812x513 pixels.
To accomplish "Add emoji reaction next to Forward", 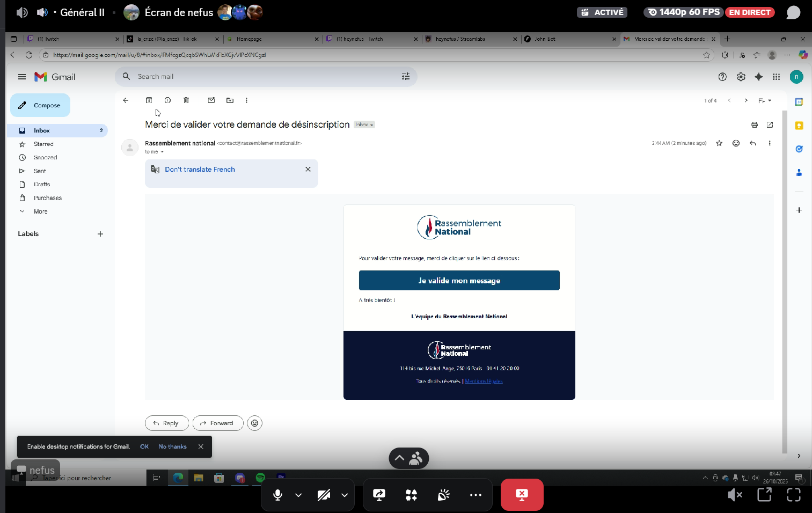I will tap(254, 423).
